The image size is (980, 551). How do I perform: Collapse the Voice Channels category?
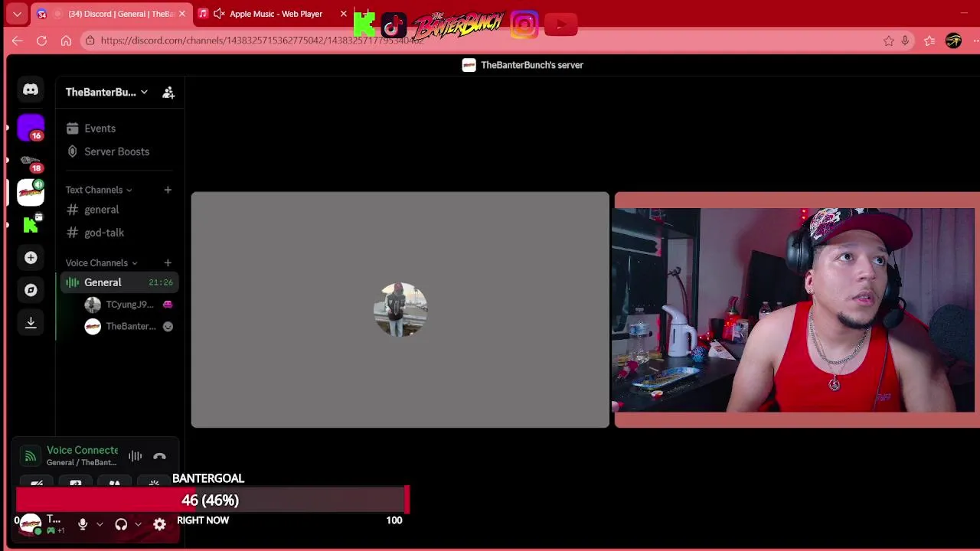click(102, 262)
